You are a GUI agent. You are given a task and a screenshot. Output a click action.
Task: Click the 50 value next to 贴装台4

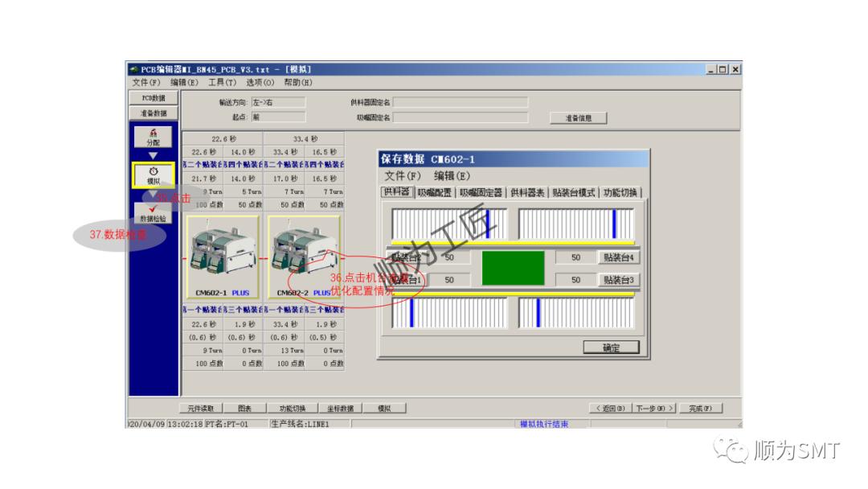[575, 257]
